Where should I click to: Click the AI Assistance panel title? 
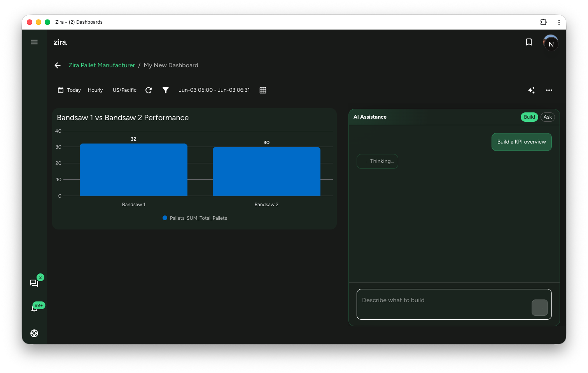pos(370,117)
